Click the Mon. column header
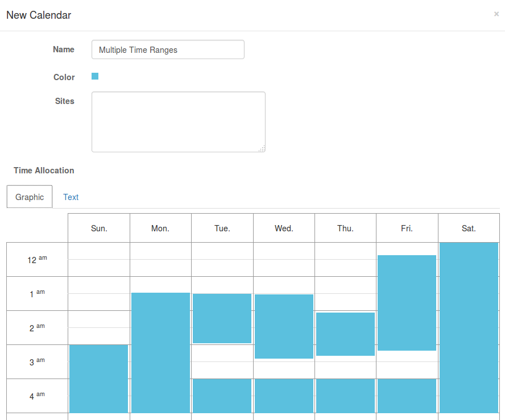505x420 pixels. coord(160,228)
